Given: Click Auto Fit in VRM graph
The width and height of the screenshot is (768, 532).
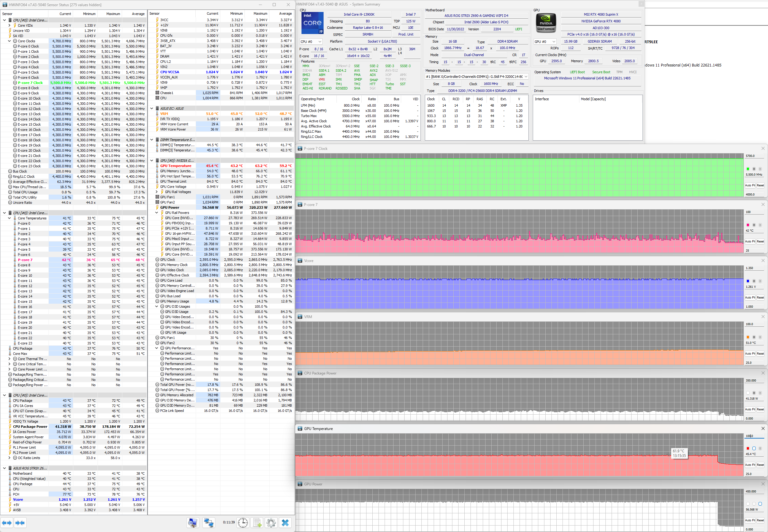Looking at the screenshot, I should pyautogui.click(x=750, y=353).
